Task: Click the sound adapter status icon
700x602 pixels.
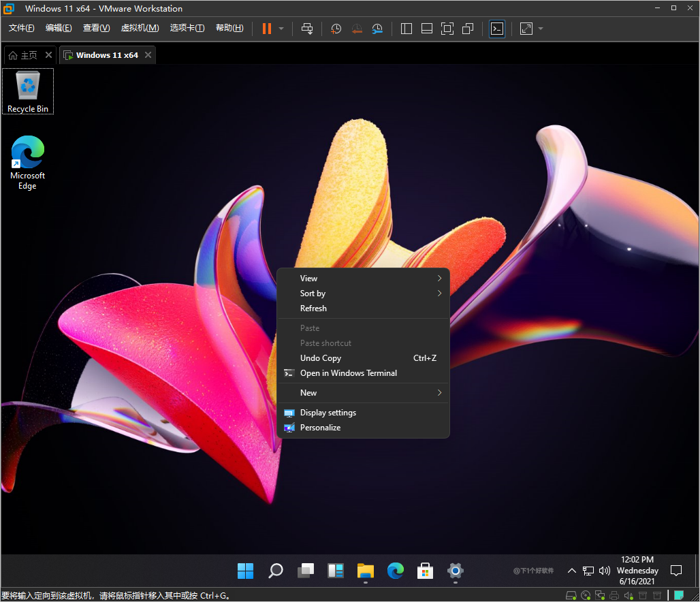Action: point(628,595)
